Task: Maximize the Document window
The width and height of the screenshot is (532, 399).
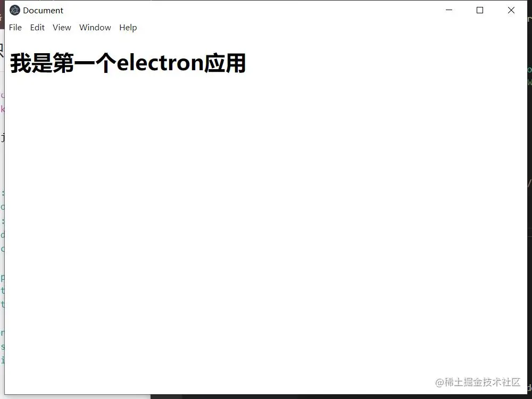Action: [480, 10]
